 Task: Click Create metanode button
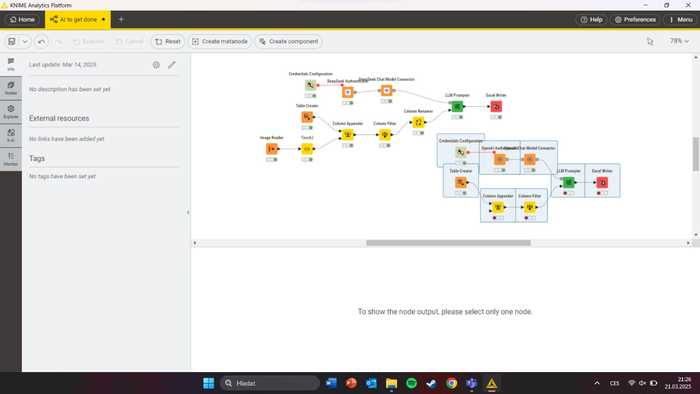(220, 41)
